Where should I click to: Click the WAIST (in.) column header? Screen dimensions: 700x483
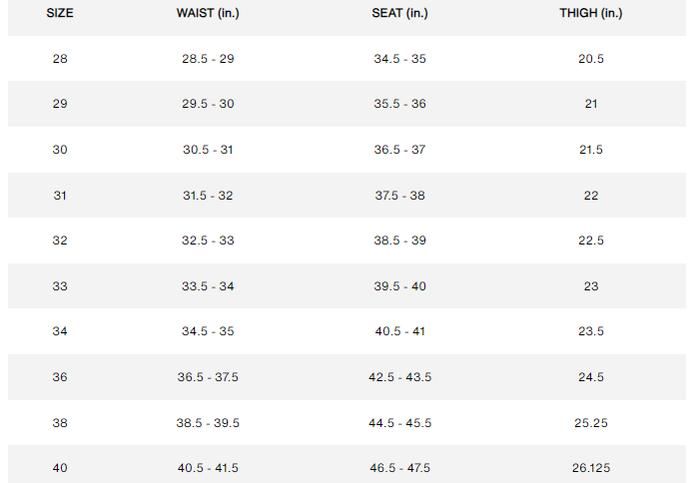[x=208, y=13]
